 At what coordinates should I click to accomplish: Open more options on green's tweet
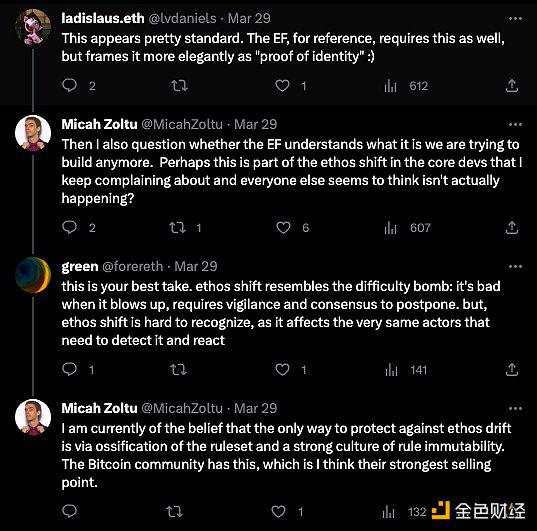coord(515,267)
